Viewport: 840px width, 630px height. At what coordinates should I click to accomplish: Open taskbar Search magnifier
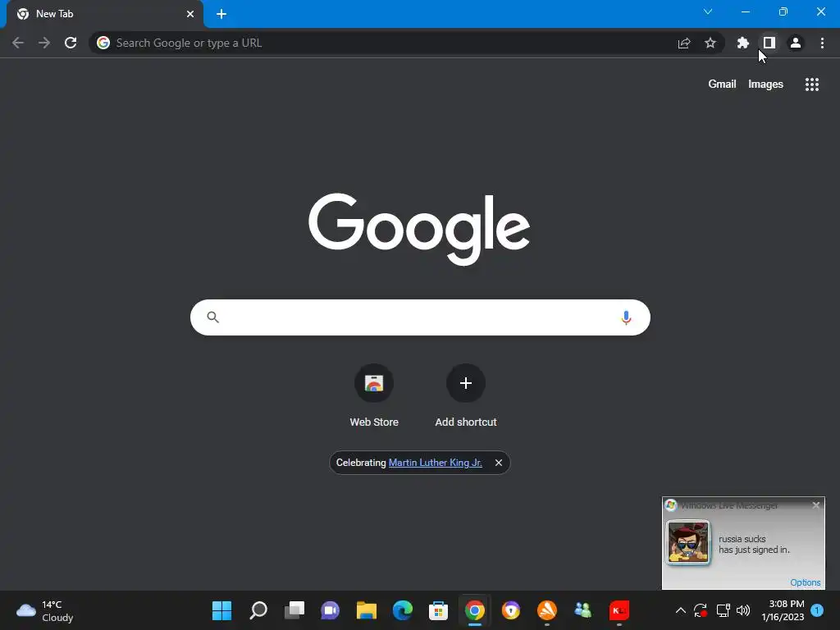coord(258,610)
